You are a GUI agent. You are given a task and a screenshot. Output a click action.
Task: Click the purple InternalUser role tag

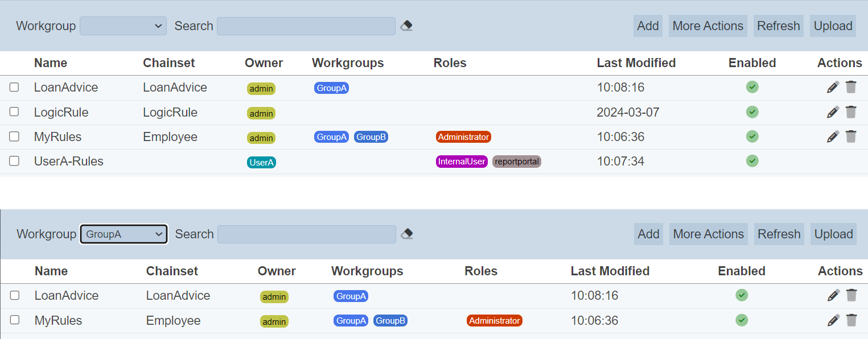point(462,162)
